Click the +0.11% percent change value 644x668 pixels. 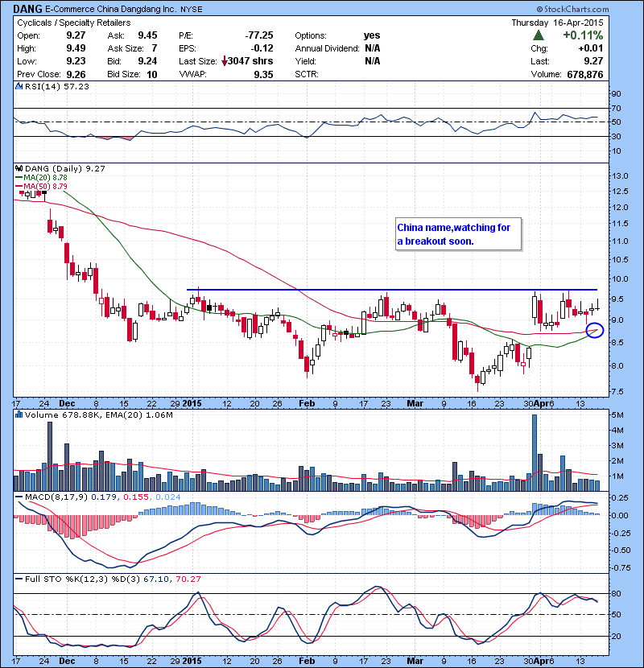[583, 35]
